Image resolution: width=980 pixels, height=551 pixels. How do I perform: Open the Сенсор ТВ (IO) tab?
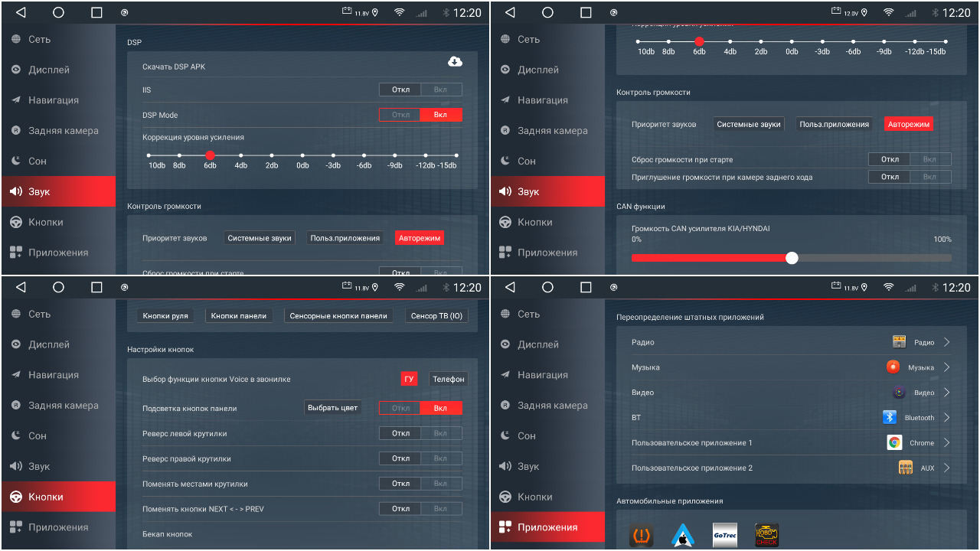click(436, 315)
